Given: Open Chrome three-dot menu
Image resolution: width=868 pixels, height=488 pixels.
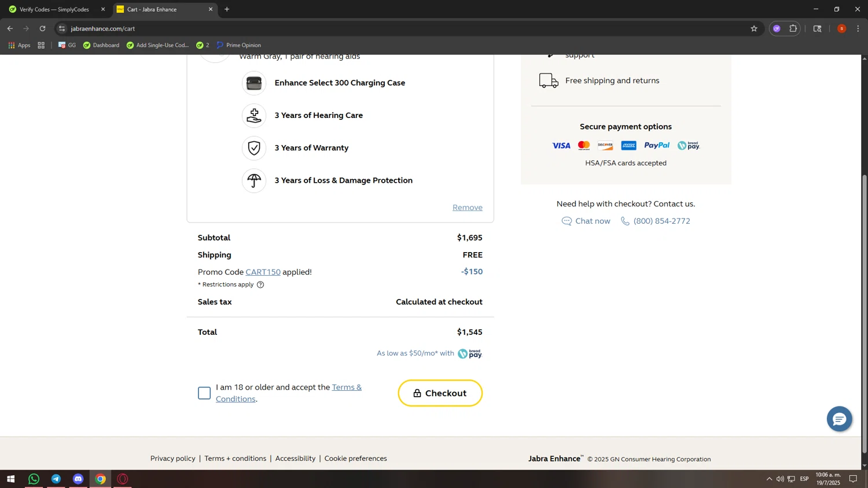Looking at the screenshot, I should [858, 28].
